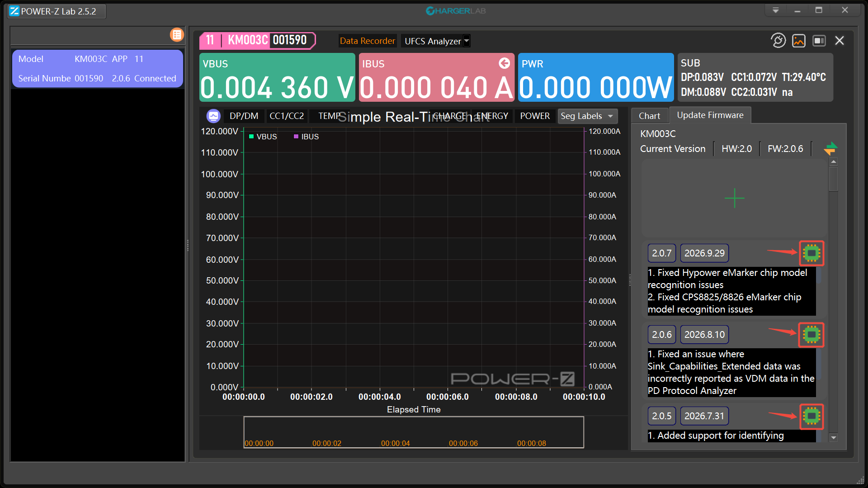
Task: Minimize the POWER-Z Lab window
Action: pyautogui.click(x=797, y=10)
